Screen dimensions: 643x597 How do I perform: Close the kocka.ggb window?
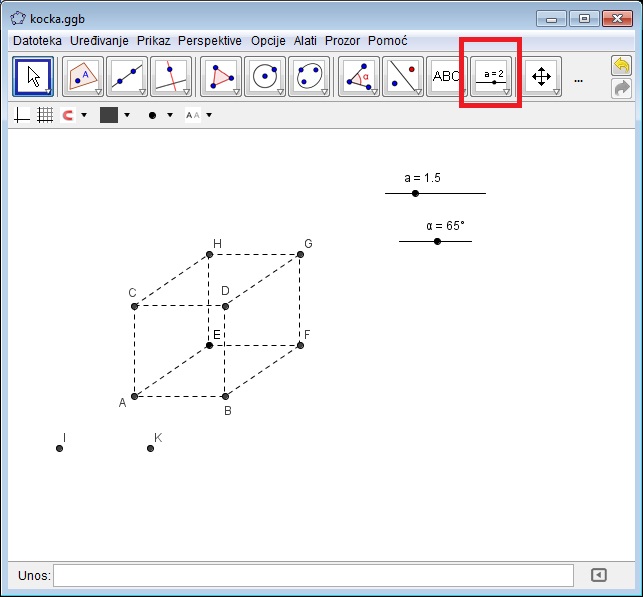pos(617,19)
